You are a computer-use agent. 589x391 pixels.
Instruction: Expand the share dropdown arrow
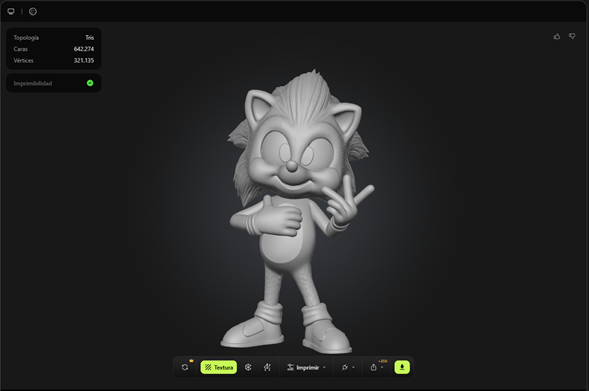click(x=382, y=367)
